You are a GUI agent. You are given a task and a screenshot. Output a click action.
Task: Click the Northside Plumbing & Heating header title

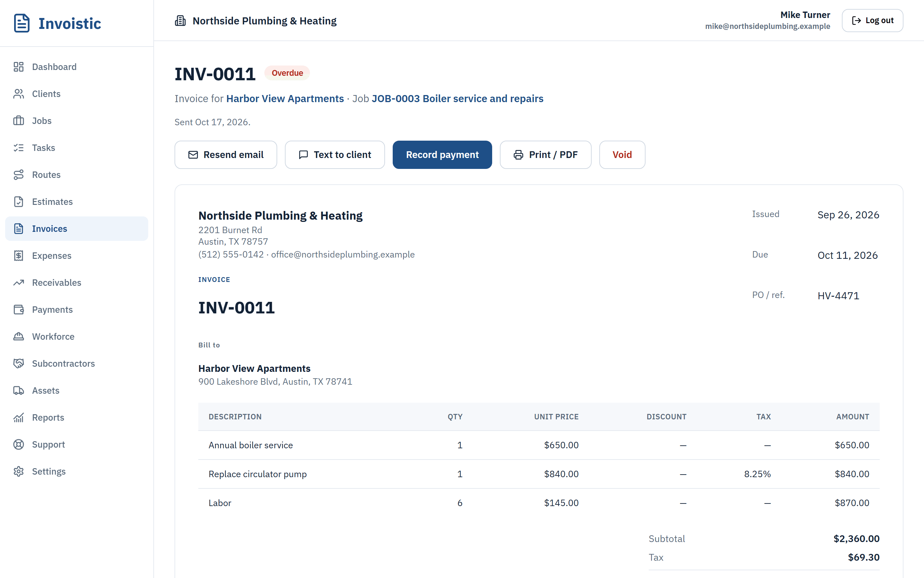(265, 21)
